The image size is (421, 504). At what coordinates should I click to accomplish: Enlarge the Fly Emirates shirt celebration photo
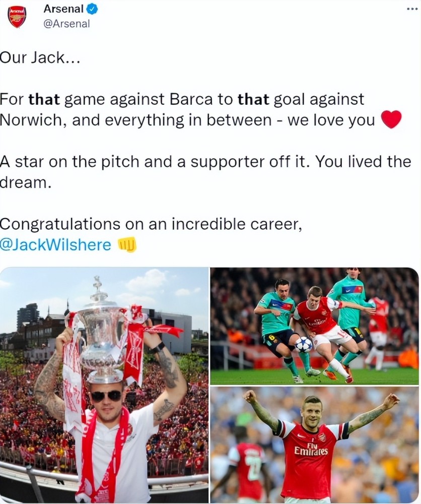[x=315, y=445]
